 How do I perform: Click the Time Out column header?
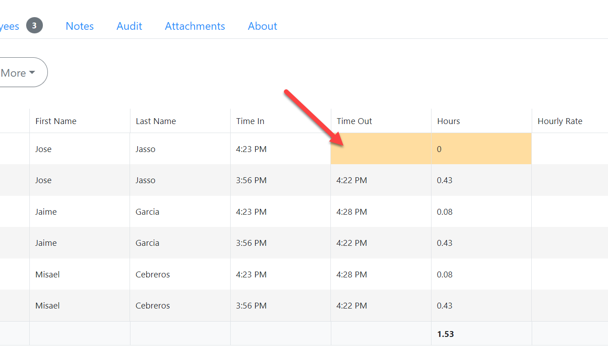pyautogui.click(x=354, y=121)
